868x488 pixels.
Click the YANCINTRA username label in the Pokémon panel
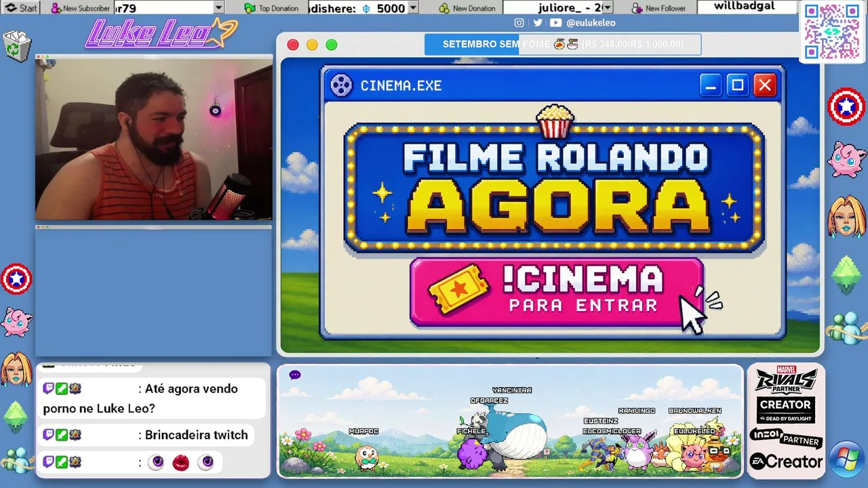pos(512,390)
